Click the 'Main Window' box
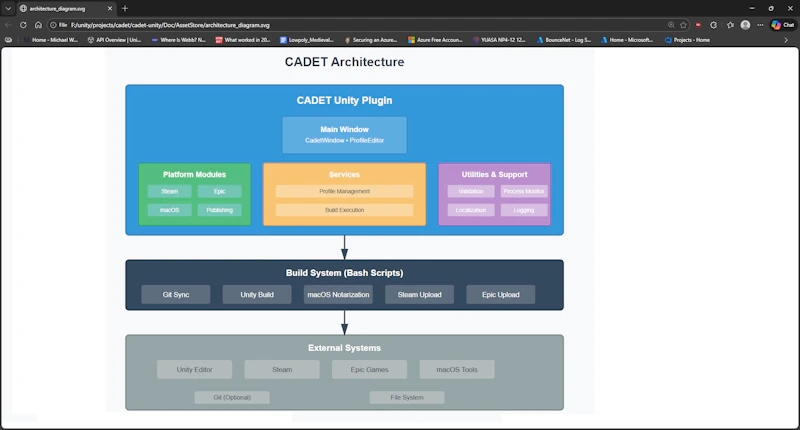Screen dimensions: 800x430 [344, 135]
